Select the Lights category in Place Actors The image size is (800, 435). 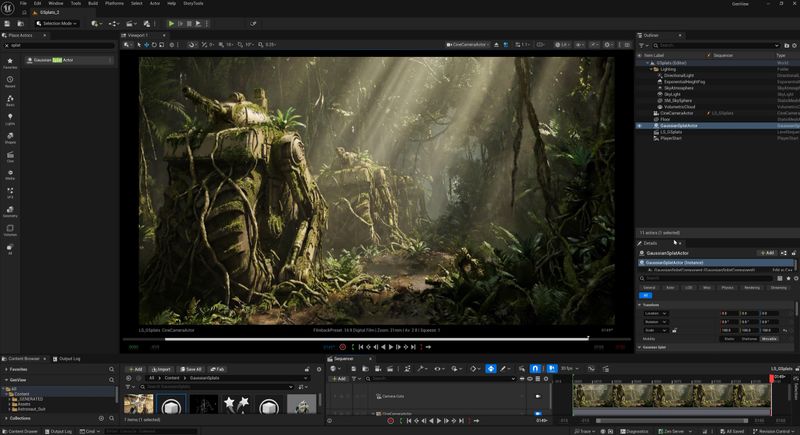point(10,119)
